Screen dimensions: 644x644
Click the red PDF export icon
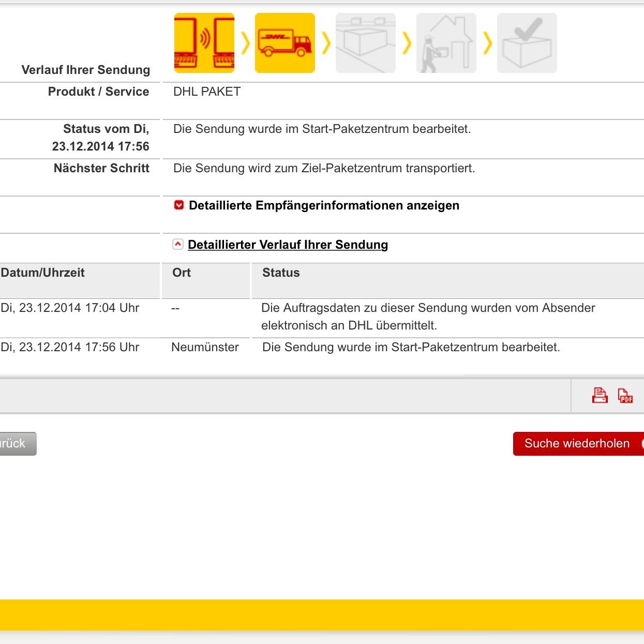point(625,396)
